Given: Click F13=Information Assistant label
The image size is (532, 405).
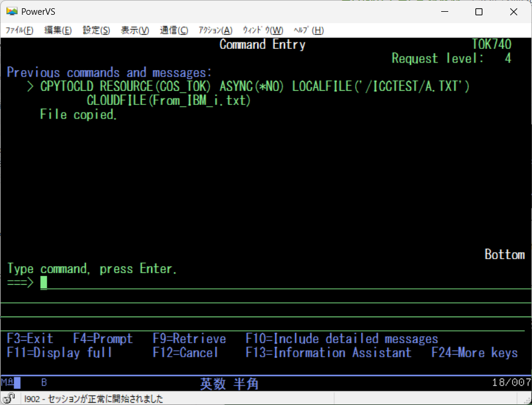Looking at the screenshot, I should pyautogui.click(x=329, y=353).
